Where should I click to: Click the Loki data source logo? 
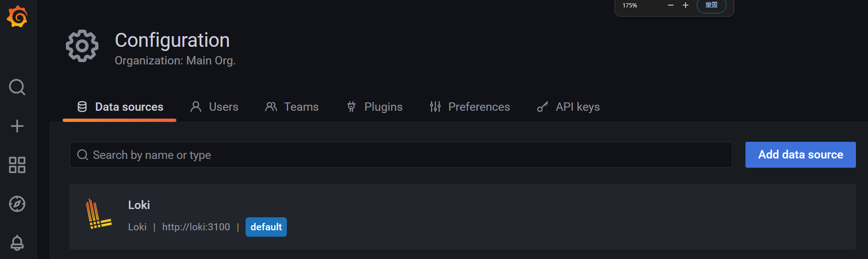click(x=98, y=214)
